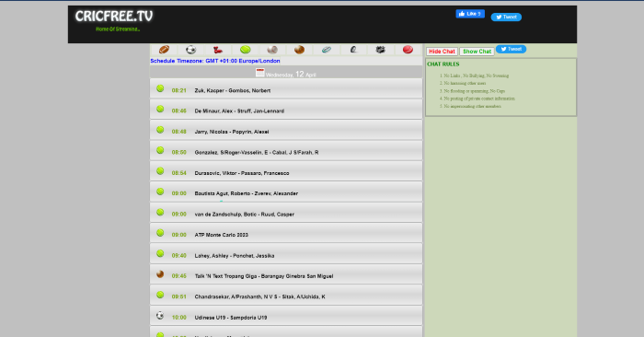
Task: Hide the chat panel
Action: point(442,52)
